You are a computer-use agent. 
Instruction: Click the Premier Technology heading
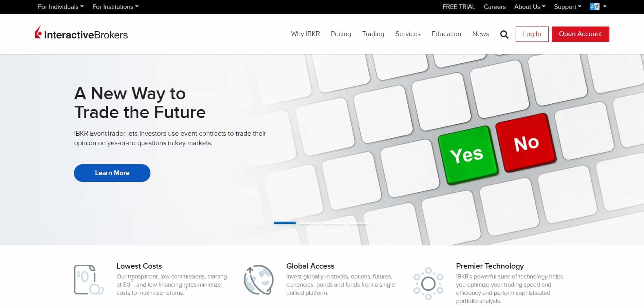(490, 266)
